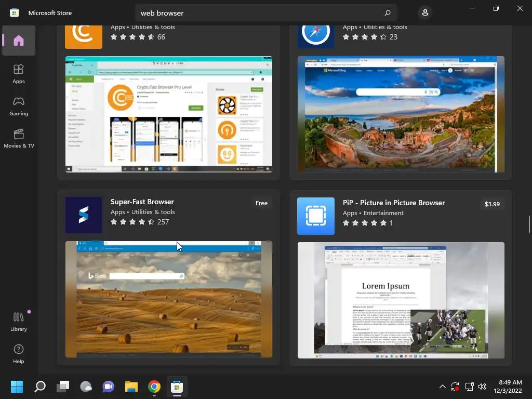The height and width of the screenshot is (399, 532).
Task: Expand the hidden system tray icons chevron
Action: tap(443, 387)
